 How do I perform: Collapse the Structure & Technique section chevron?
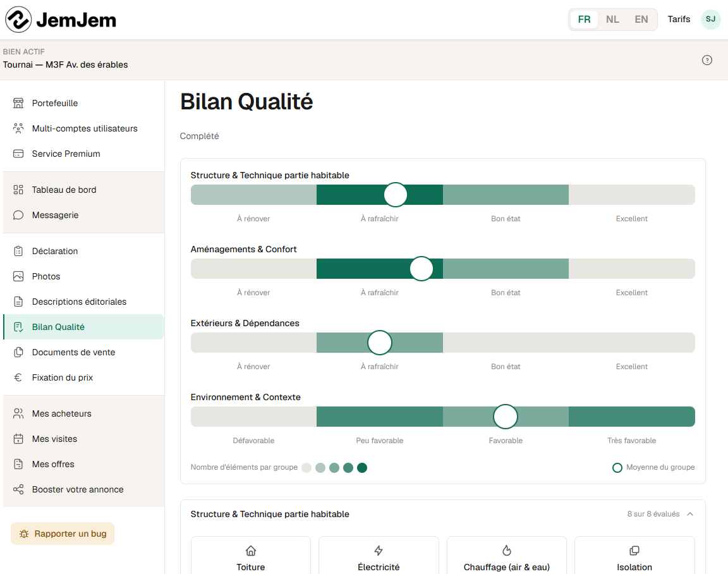coord(690,514)
